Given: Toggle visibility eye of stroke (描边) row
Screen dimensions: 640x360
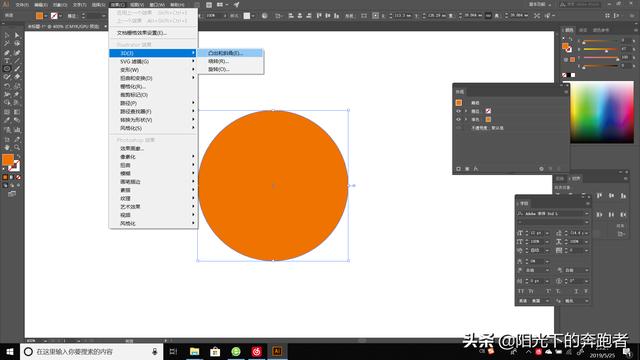Looking at the screenshot, I should click(458, 111).
